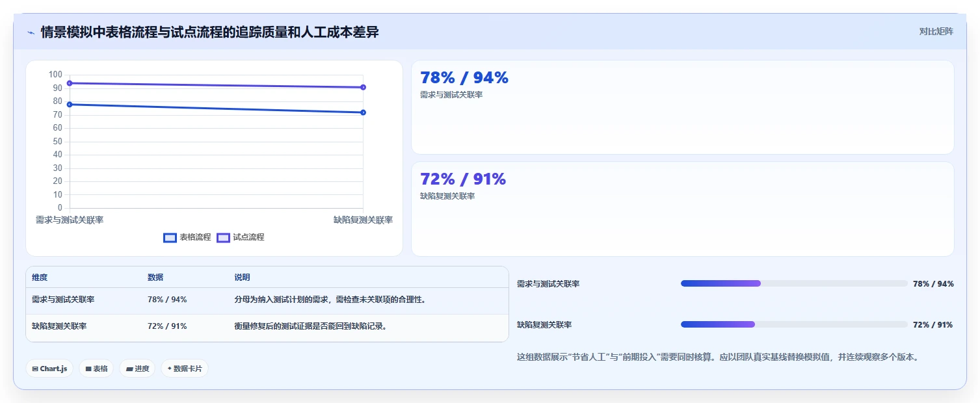Click the 数据卡片 tag chip
This screenshot has width=980, height=403.
pos(185,369)
